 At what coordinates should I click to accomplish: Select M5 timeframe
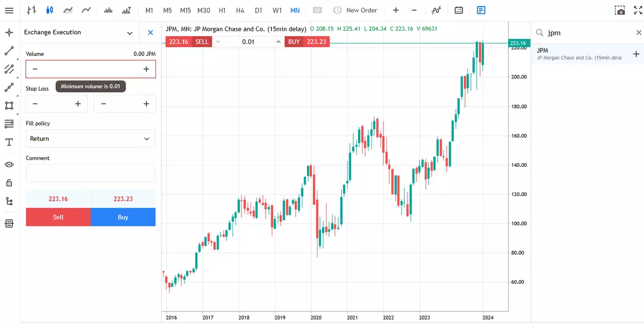point(167,10)
